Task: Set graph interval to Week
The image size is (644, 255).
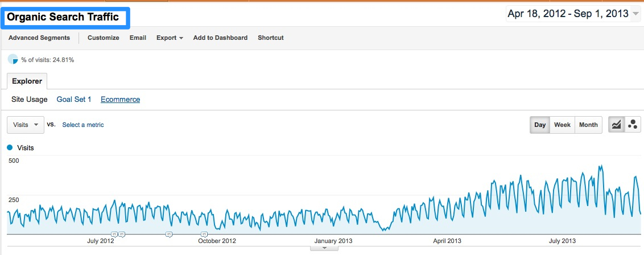Action: 562,125
